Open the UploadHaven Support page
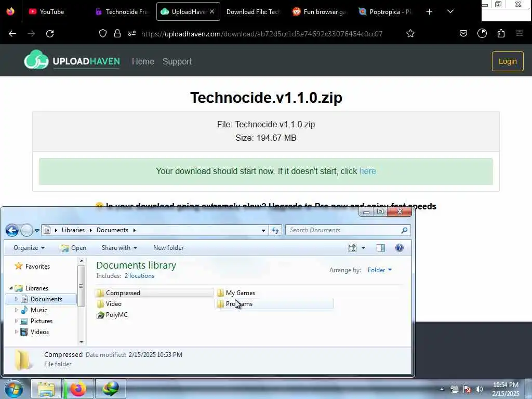Viewport: 532px width, 399px height. 177,61
